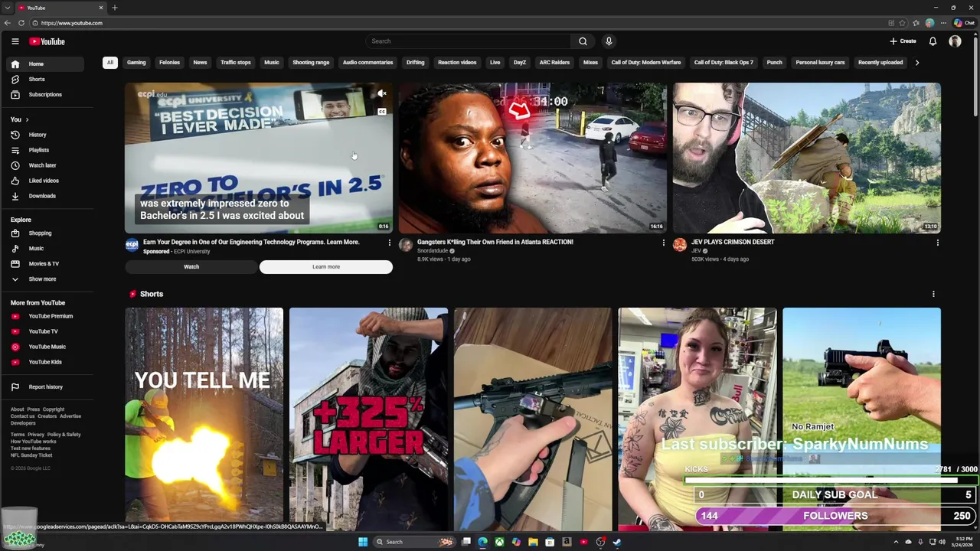
Task: Expand the You section chevron
Action: pos(27,119)
